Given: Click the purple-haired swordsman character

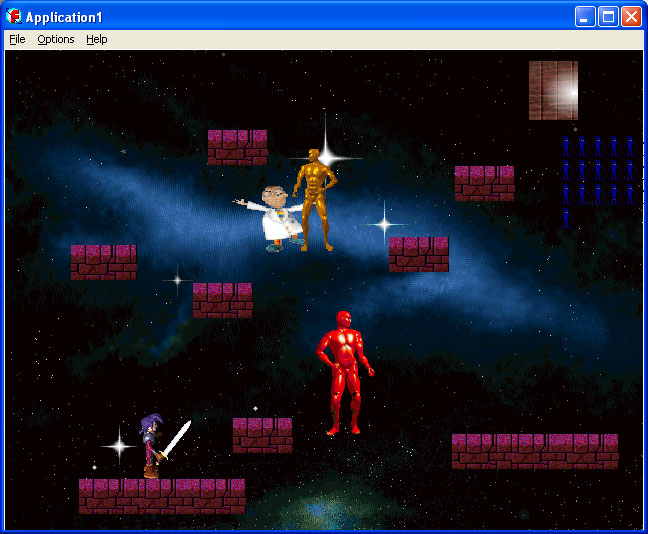Looking at the screenshot, I should (x=151, y=446).
